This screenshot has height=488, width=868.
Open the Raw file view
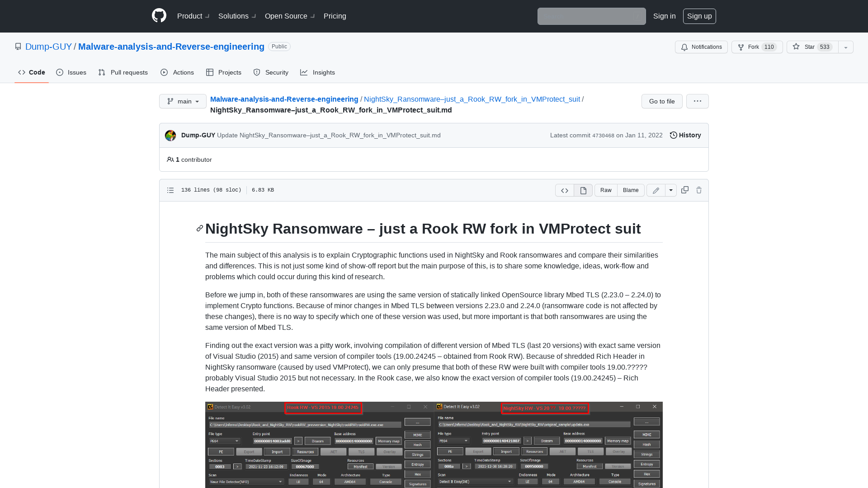click(x=606, y=190)
